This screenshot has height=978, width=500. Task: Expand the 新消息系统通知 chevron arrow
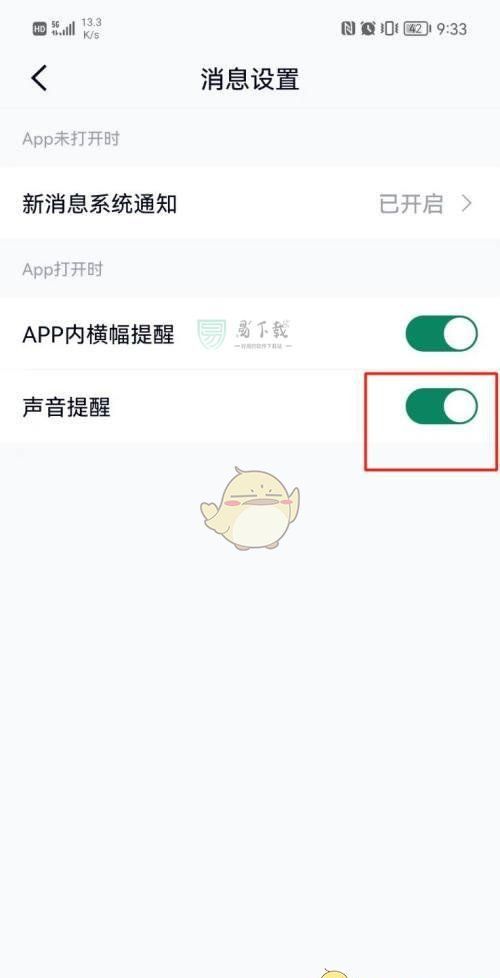(467, 203)
